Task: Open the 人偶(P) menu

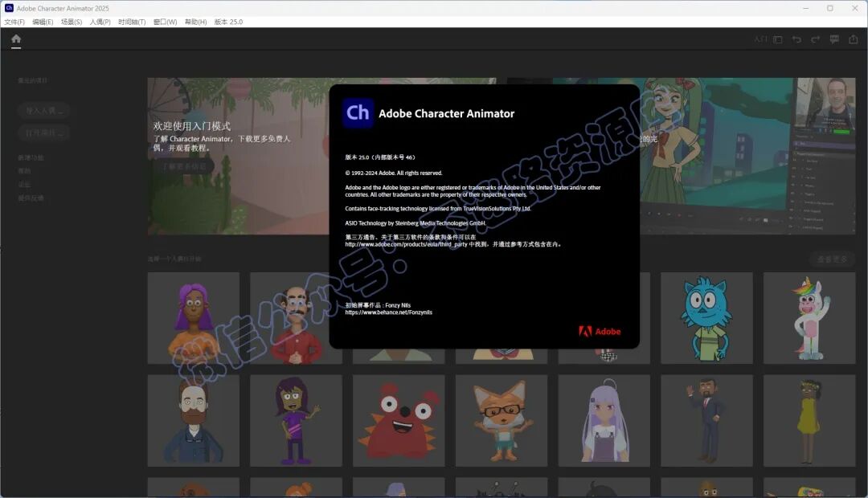Action: 100,22
